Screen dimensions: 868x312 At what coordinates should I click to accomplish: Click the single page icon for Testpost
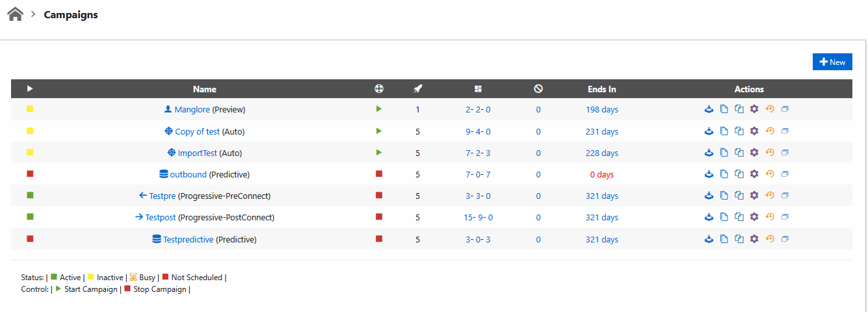click(724, 217)
